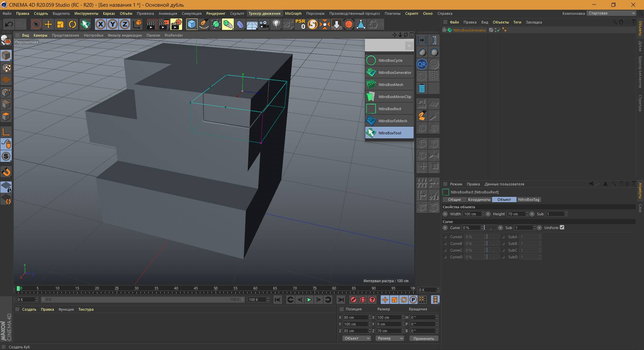The image size is (644, 350).
Task: Add a Camera object
Action: click(x=264, y=24)
